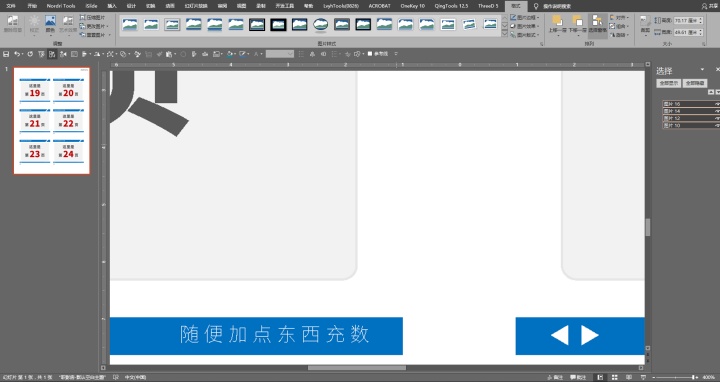Screen dimensions: 720x382
Task: Open Picture Layout (图片版式) dropdown
Action: 525,35
